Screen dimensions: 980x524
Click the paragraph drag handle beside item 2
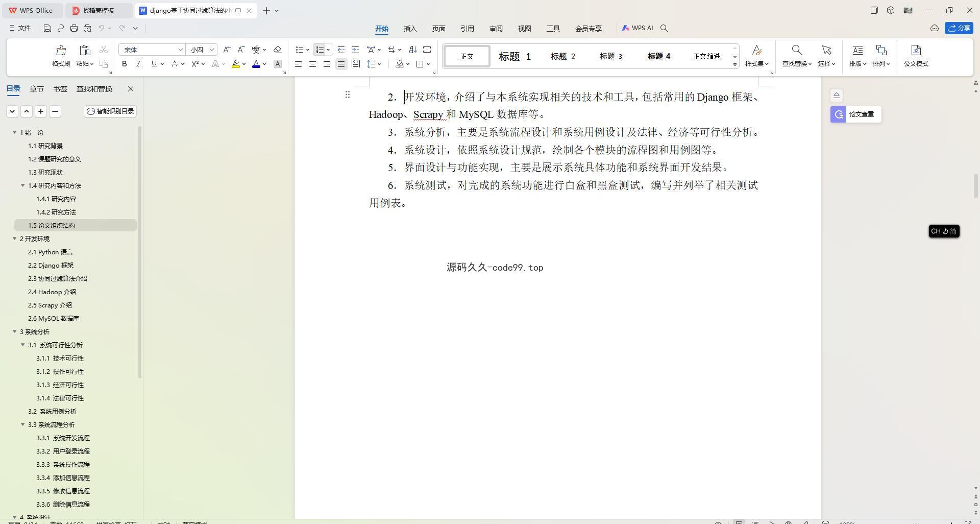[348, 94]
